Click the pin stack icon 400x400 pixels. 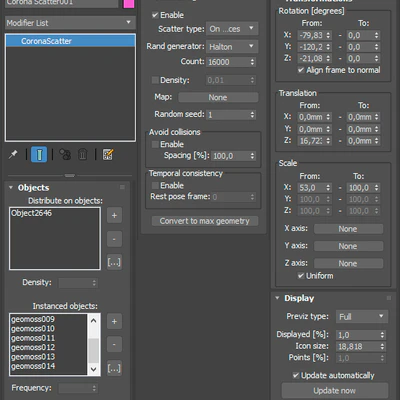click(x=13, y=154)
